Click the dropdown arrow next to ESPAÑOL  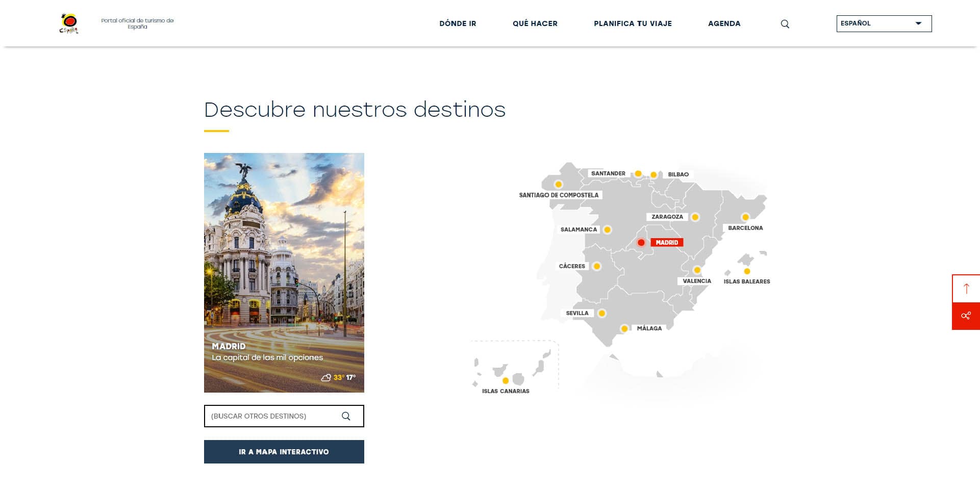[x=919, y=23]
